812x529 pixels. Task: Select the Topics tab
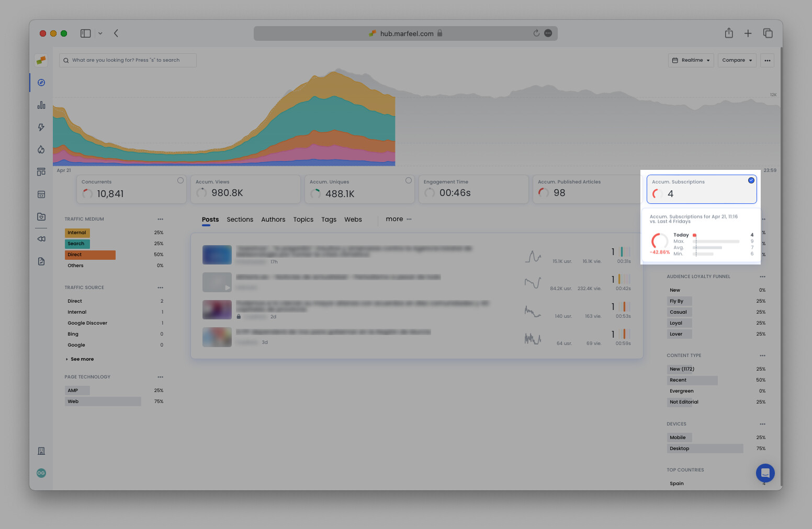pos(303,220)
